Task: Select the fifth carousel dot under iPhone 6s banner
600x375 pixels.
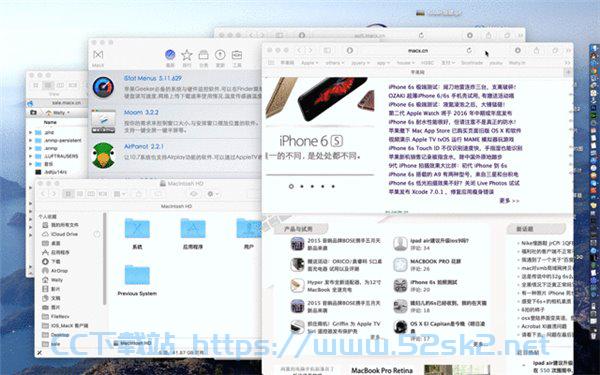Action: click(x=333, y=186)
